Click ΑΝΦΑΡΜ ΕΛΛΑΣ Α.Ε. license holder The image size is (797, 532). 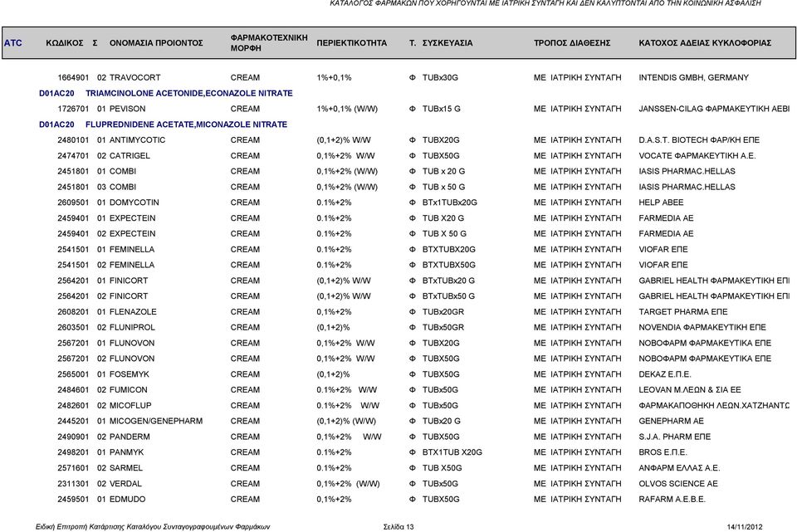(x=679, y=468)
